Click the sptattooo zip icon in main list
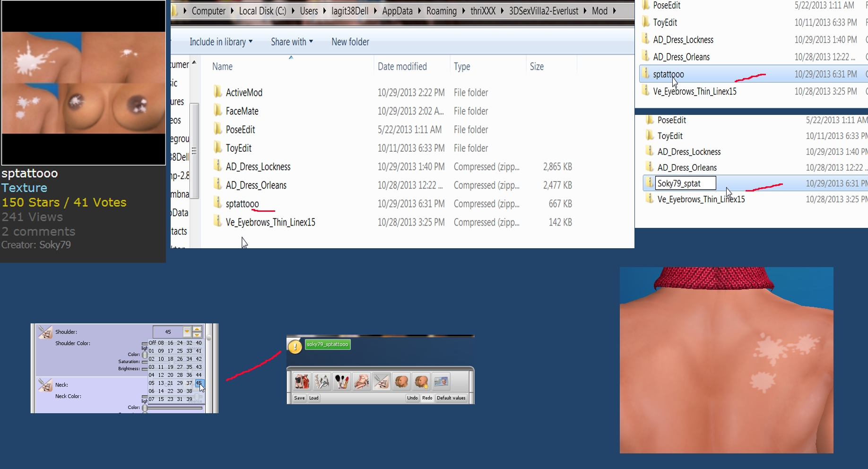Viewport: 868px width, 469px height. (217, 203)
